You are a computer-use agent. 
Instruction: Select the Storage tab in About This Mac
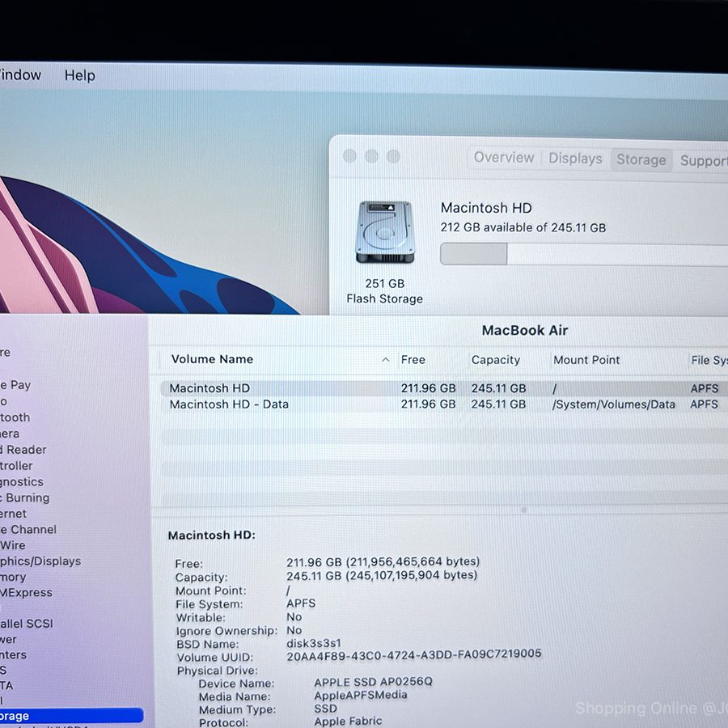coord(641,159)
